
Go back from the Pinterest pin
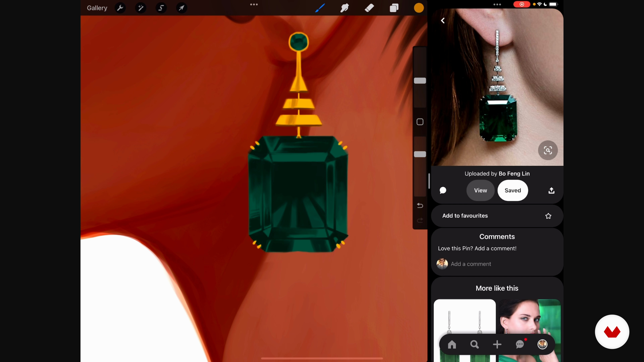tap(443, 20)
